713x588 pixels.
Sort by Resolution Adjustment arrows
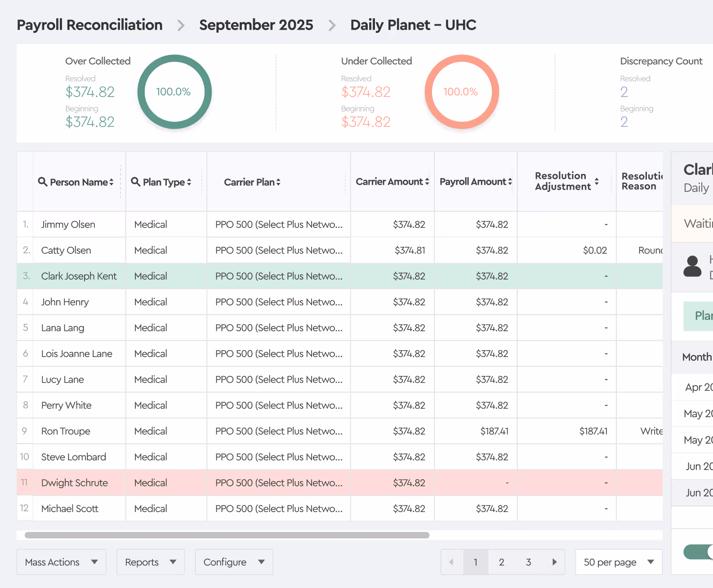coord(597,182)
